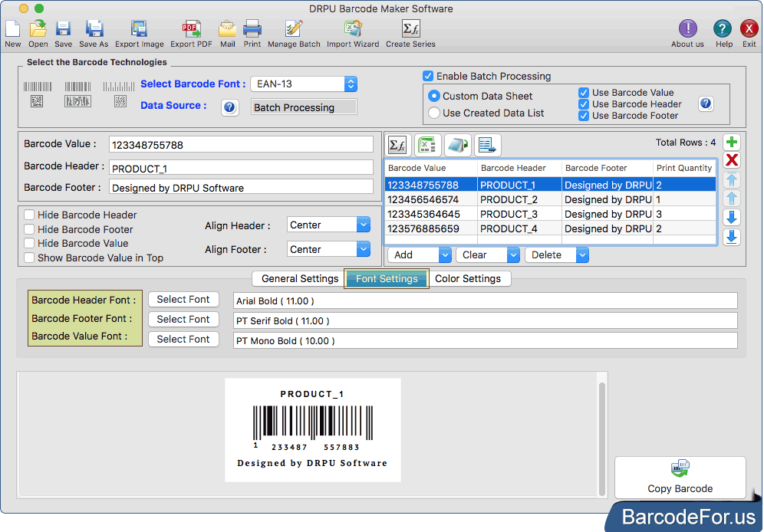Select the Font Settings tab
The width and height of the screenshot is (764, 532).
point(387,279)
